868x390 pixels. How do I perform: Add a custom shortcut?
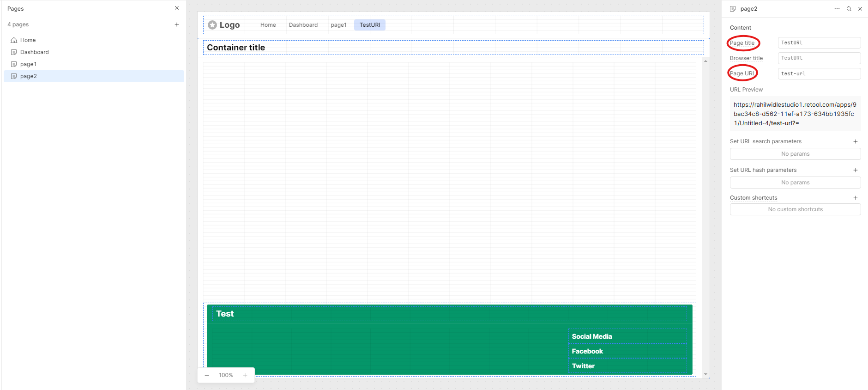click(x=856, y=198)
